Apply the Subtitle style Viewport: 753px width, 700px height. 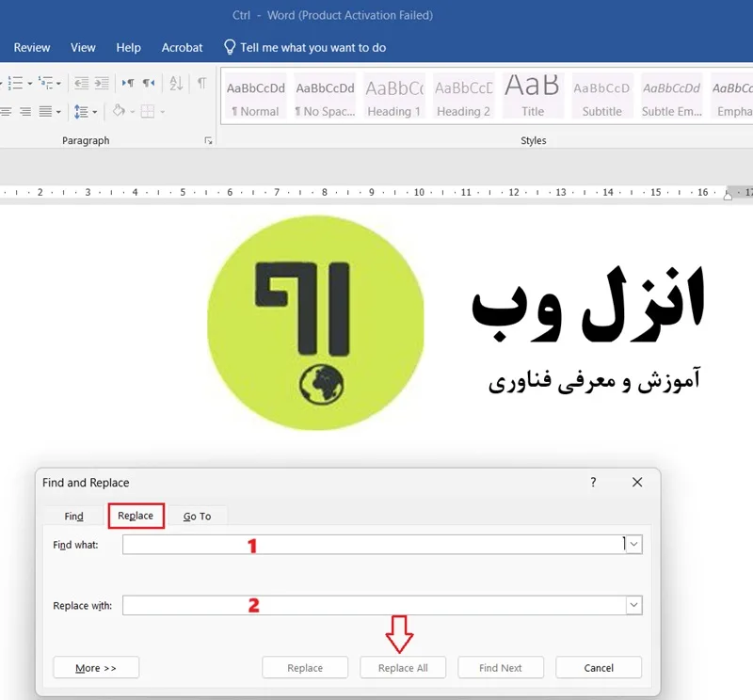click(601, 97)
